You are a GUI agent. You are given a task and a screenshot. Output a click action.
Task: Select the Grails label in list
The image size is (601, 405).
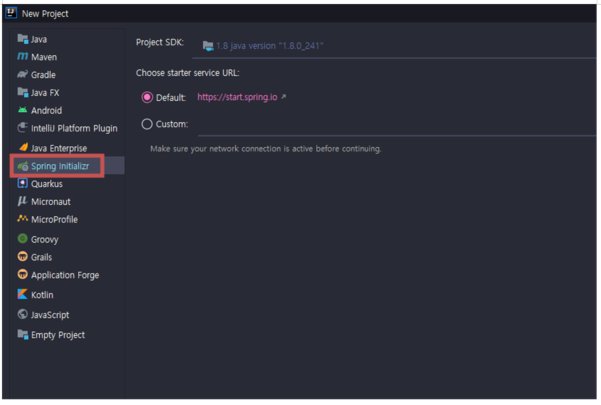point(41,257)
